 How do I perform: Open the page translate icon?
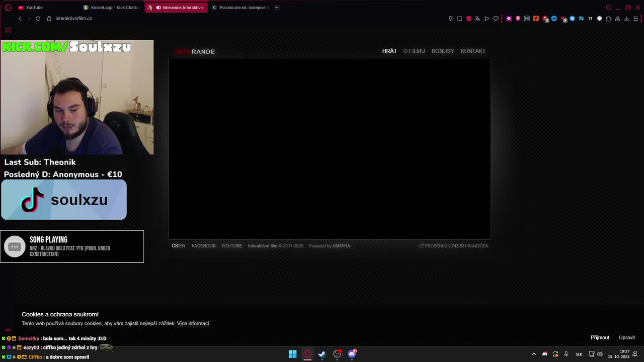(x=477, y=19)
